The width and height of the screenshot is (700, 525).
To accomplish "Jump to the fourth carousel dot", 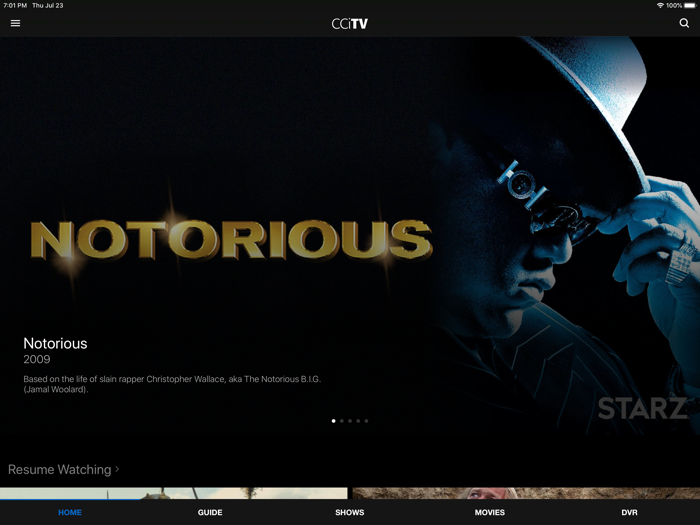I will [358, 421].
